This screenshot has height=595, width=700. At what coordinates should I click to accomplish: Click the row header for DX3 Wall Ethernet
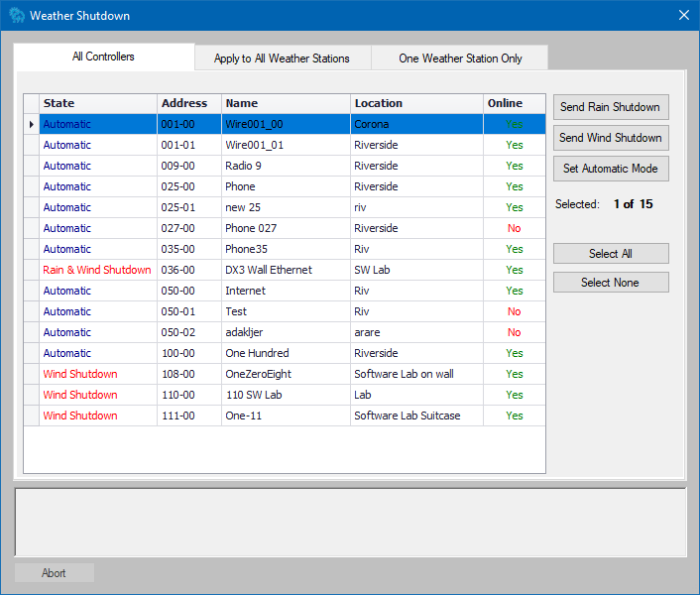pos(32,270)
